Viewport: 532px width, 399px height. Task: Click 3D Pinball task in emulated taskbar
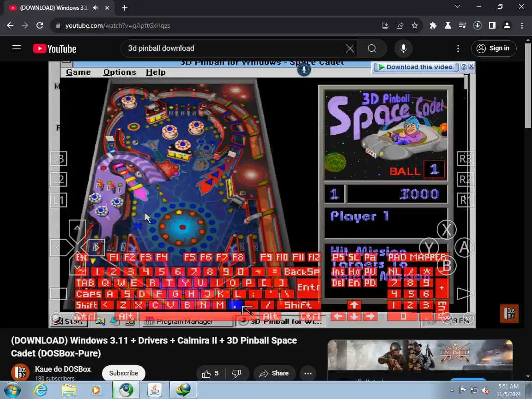281,321
